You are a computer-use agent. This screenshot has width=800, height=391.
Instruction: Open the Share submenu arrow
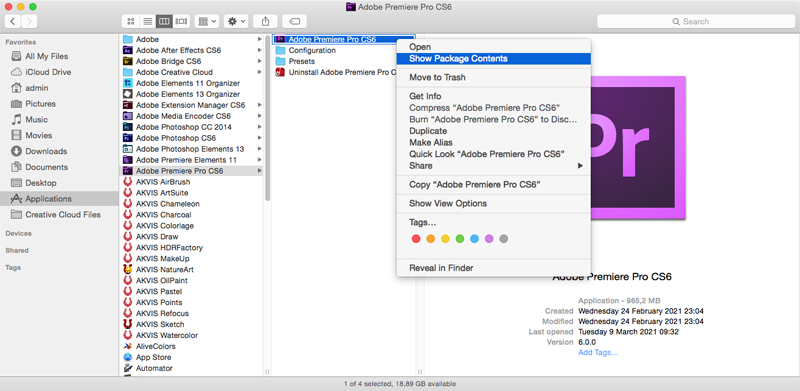(580, 166)
